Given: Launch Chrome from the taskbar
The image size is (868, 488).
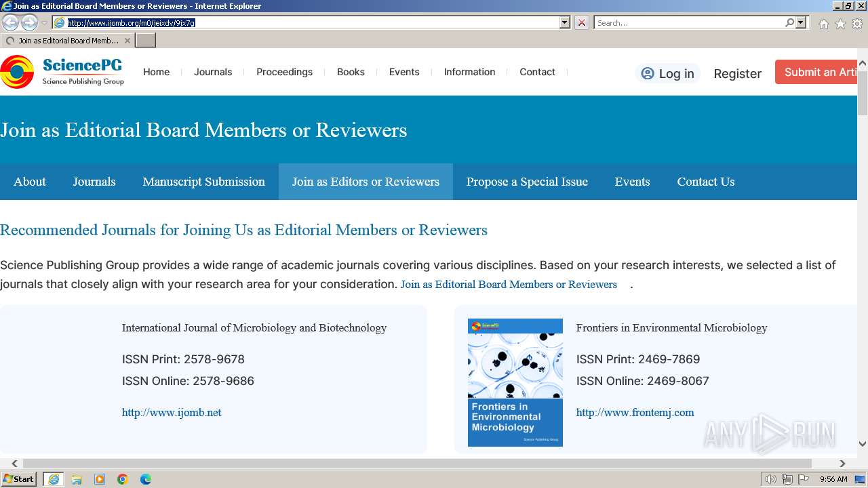Looking at the screenshot, I should coord(123,479).
